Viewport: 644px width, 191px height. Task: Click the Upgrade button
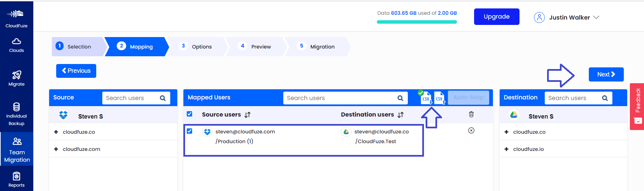pos(497,17)
